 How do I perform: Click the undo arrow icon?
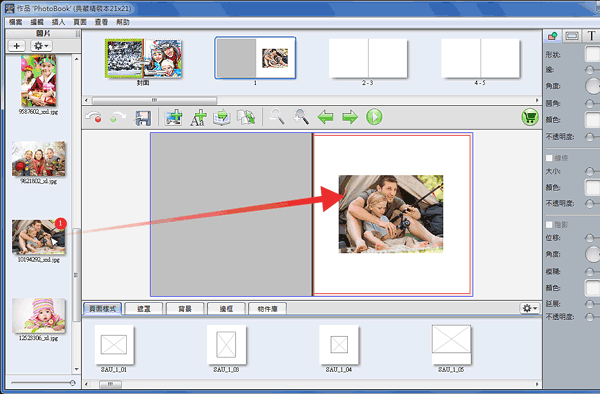[x=94, y=117]
